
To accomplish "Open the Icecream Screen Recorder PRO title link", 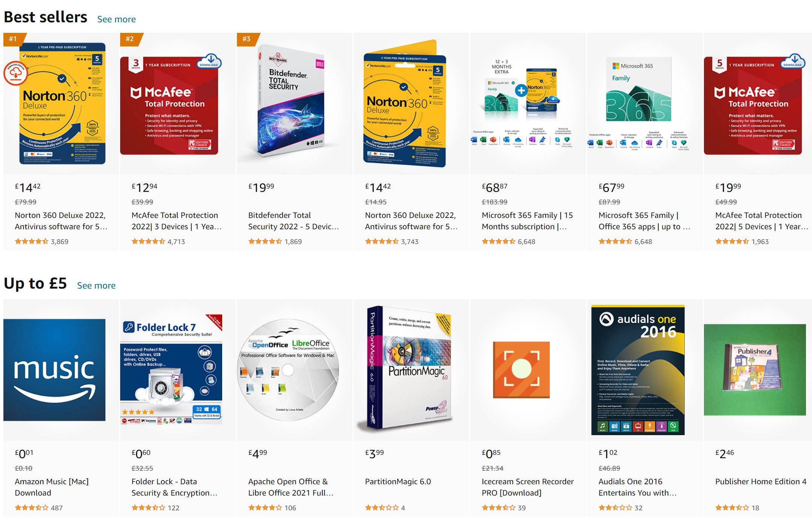I will pos(527,487).
